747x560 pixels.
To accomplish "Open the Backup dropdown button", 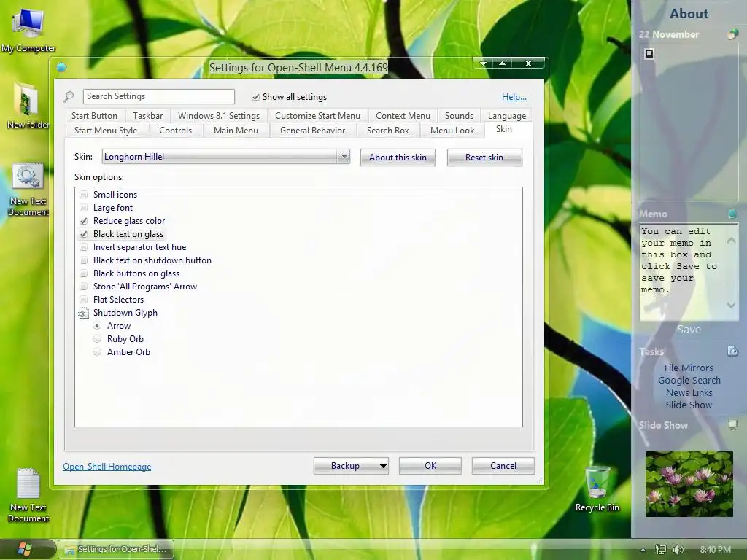I will click(x=351, y=466).
